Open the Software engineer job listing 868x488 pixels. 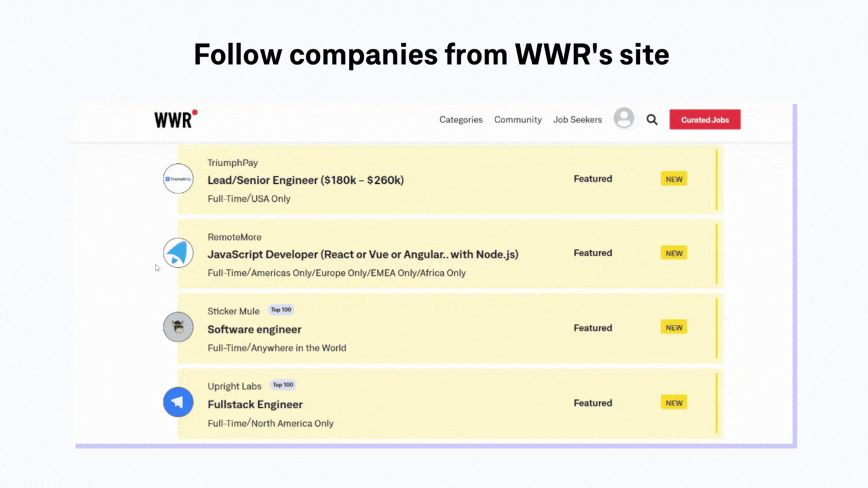tap(254, 330)
